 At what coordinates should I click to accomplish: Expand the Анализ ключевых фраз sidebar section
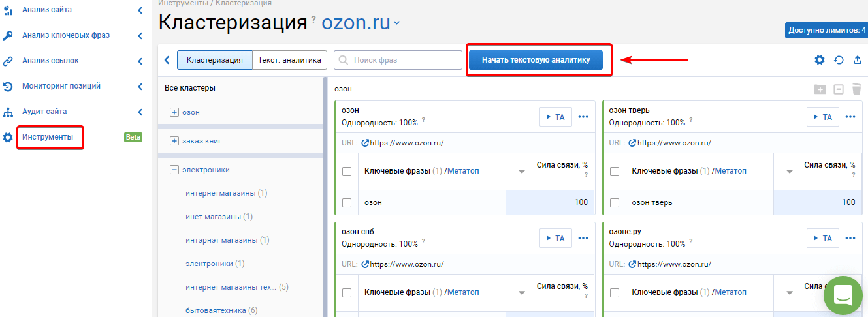[140, 35]
